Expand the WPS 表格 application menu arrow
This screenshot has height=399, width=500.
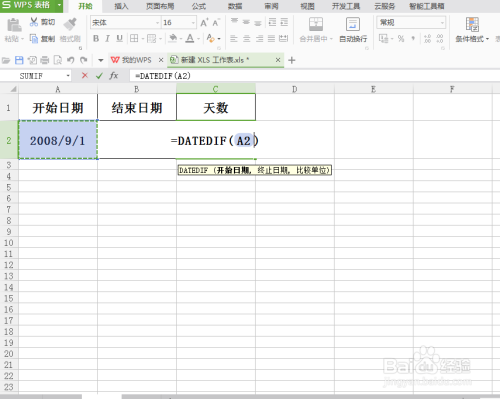point(59,5)
